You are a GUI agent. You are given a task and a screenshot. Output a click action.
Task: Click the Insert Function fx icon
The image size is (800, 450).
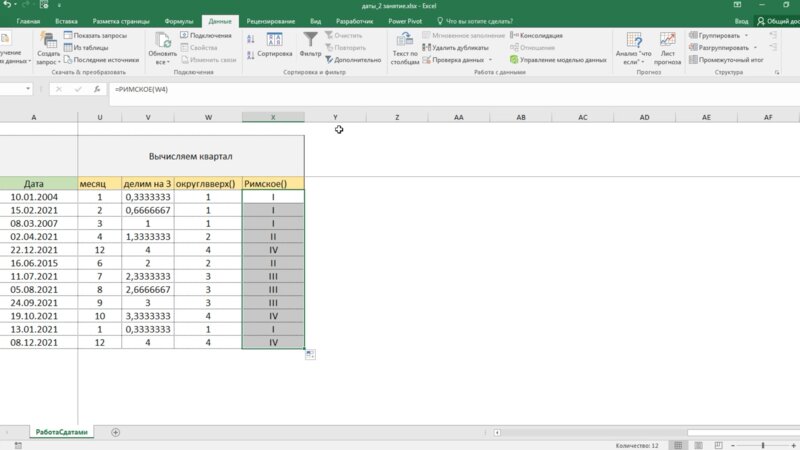point(97,89)
